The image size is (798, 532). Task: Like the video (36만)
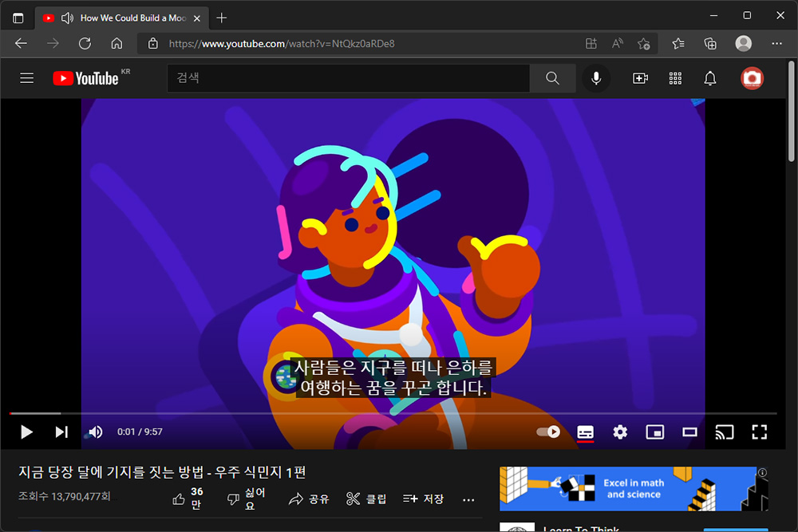tap(188, 499)
